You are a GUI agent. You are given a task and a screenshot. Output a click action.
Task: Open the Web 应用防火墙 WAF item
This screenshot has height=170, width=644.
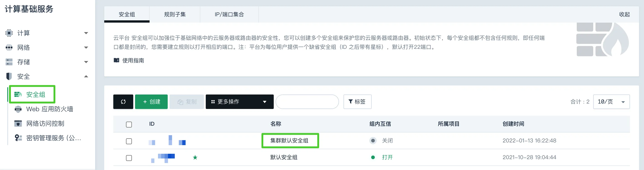44,109
